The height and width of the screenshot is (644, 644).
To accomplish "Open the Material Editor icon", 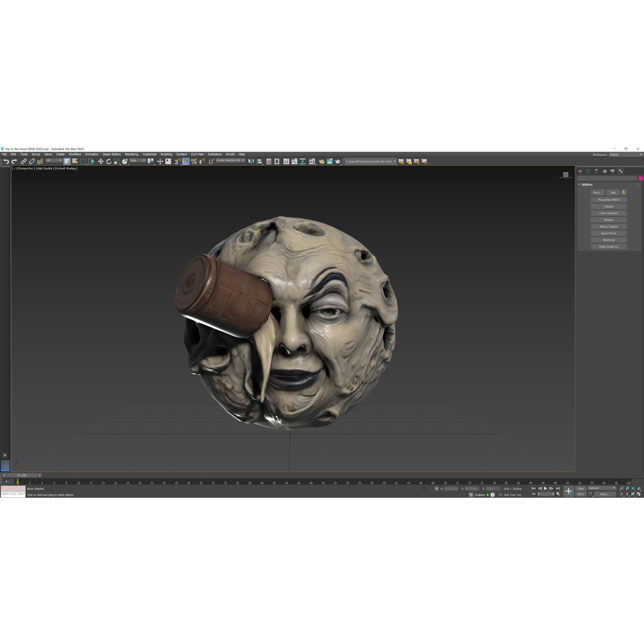I will pyautogui.click(x=312, y=161).
